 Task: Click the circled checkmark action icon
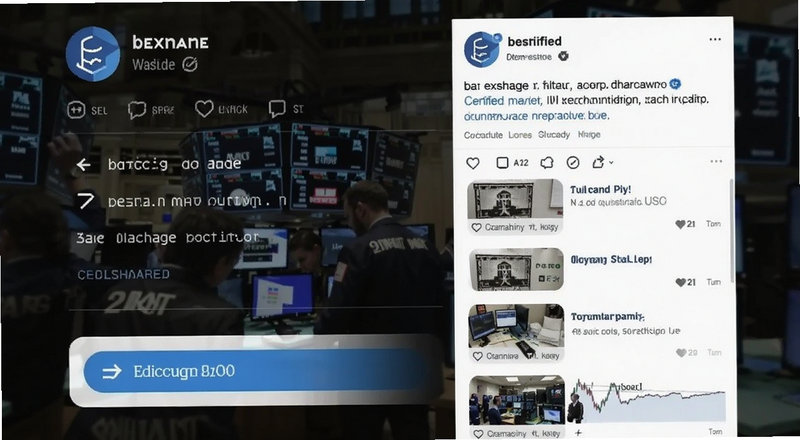point(573,163)
